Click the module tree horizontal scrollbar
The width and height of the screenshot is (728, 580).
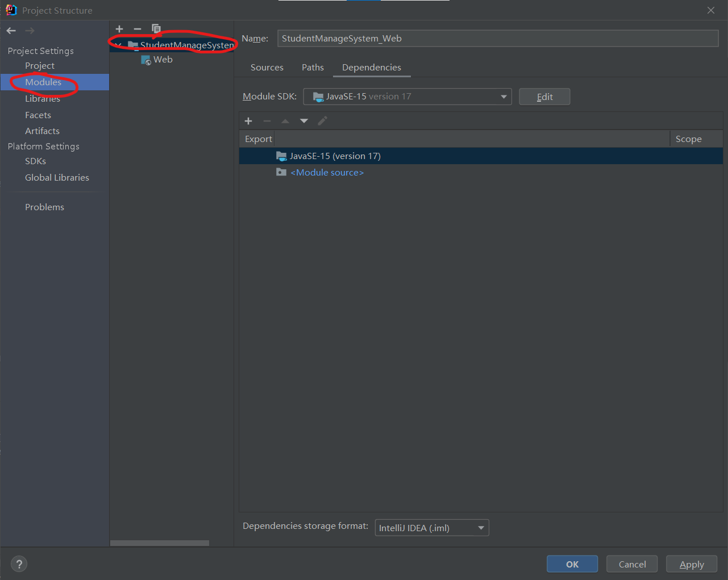pos(160,543)
